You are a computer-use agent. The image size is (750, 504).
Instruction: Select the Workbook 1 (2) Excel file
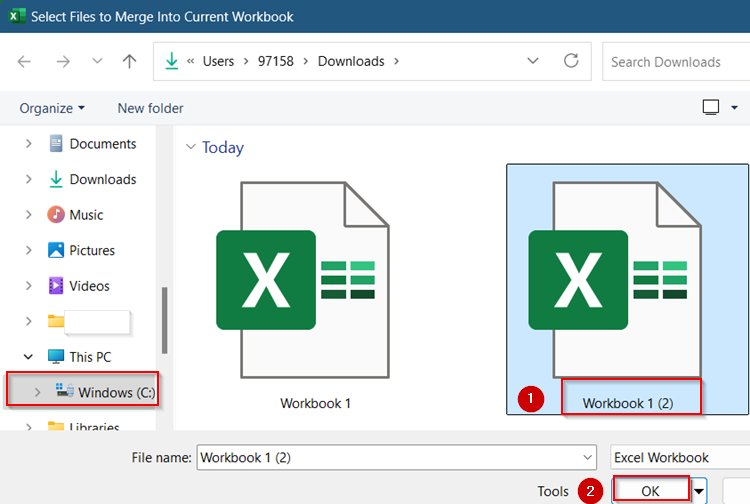pyautogui.click(x=627, y=289)
